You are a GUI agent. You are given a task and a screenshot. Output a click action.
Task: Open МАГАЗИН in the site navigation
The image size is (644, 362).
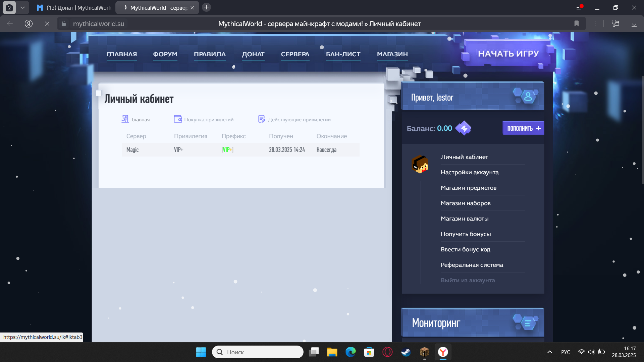point(392,54)
